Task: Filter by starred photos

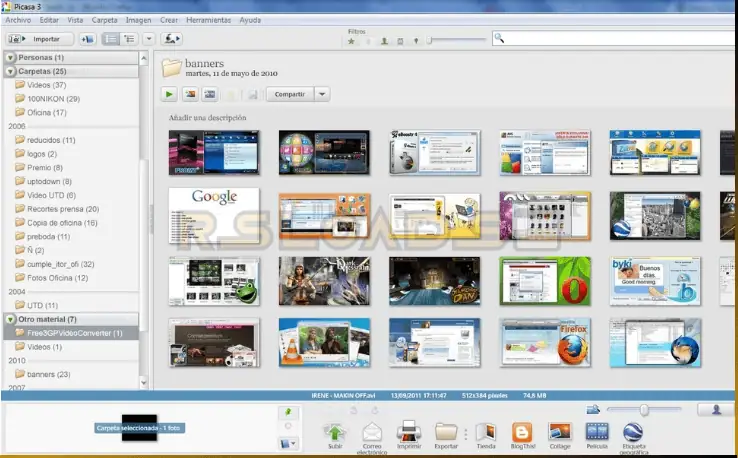Action: [351, 41]
